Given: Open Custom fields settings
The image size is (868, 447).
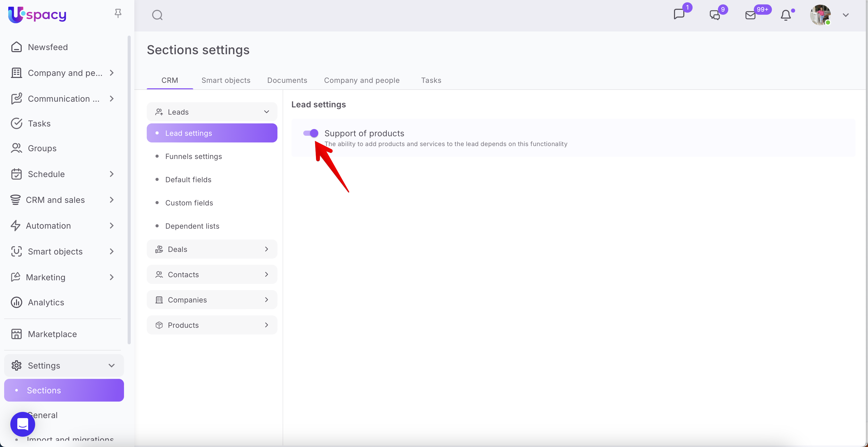Looking at the screenshot, I should click(x=189, y=203).
